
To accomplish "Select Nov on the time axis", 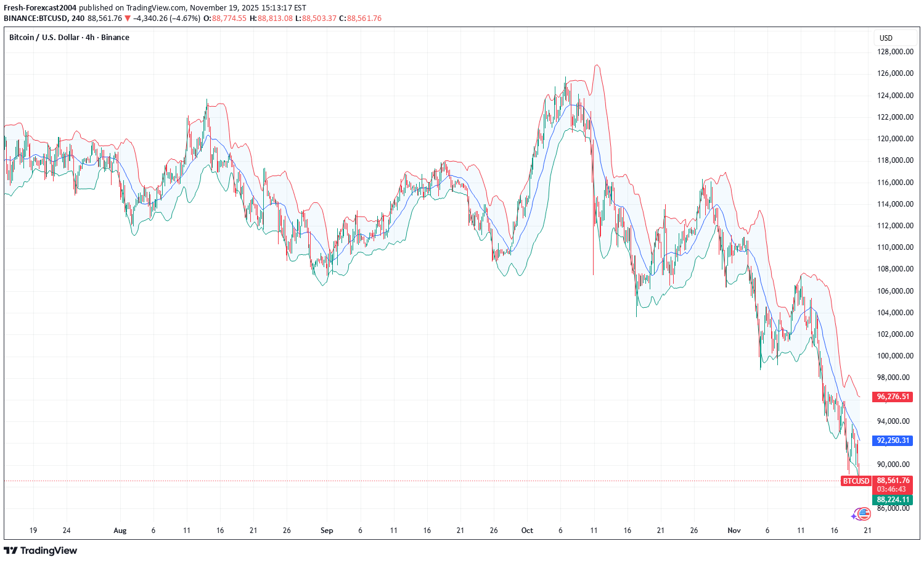I will (734, 531).
